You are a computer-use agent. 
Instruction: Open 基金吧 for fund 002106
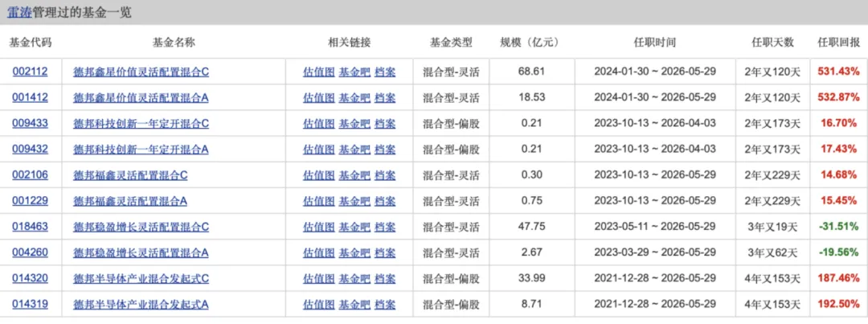point(354,175)
